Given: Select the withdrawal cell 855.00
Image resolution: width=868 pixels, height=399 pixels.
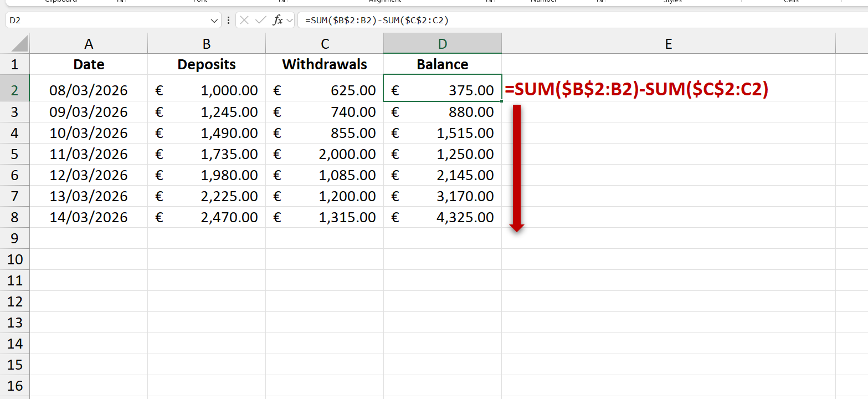Looking at the screenshot, I should pyautogui.click(x=325, y=133).
